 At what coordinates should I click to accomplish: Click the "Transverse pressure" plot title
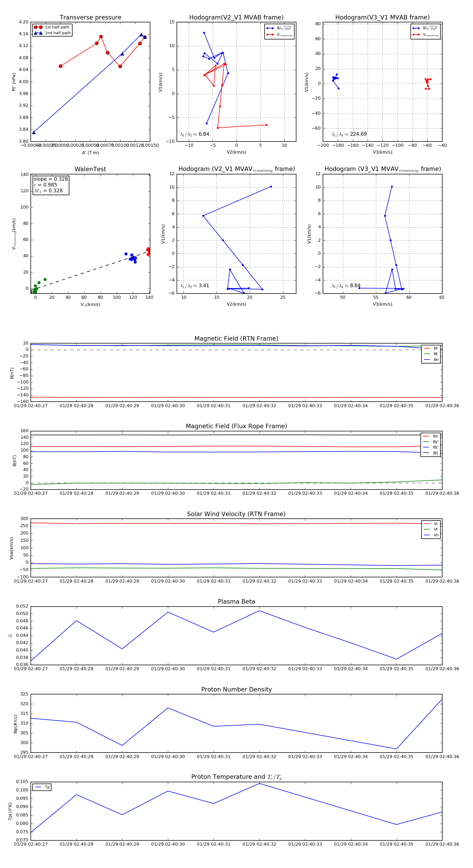pos(90,18)
